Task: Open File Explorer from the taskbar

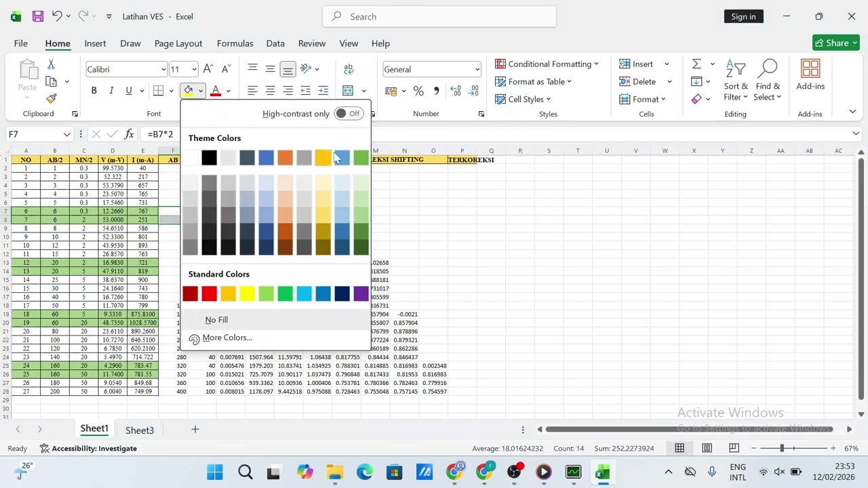Action: point(334,472)
